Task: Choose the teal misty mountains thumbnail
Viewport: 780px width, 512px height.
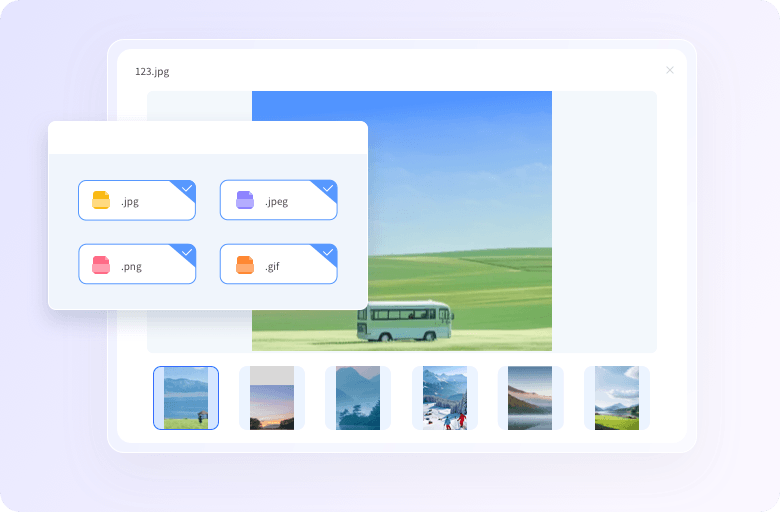Action: [358, 398]
